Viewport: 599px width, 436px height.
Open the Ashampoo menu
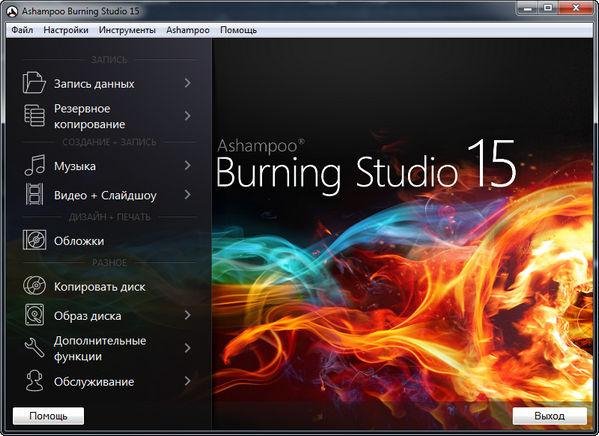[x=188, y=30]
